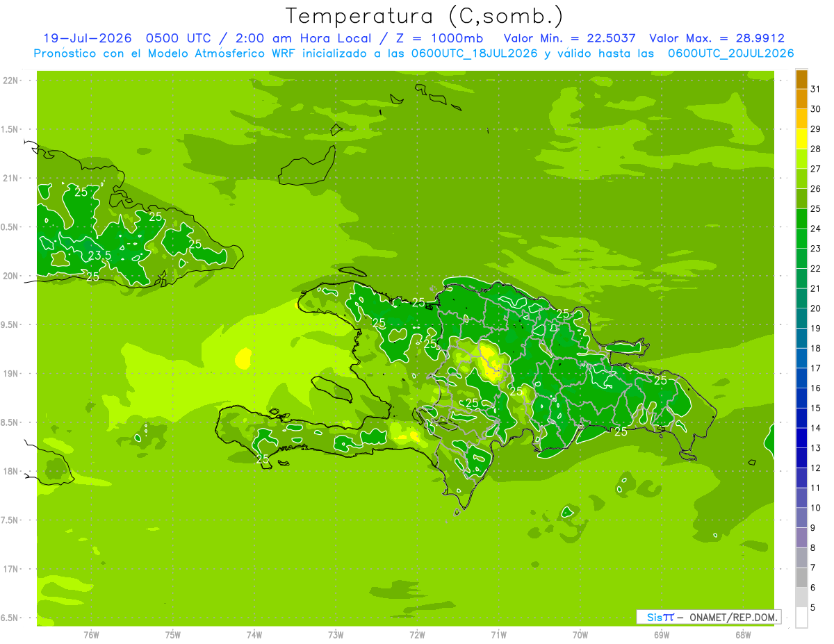Screen dimensions: 834x644
Task: Click the '20N' latitude label
Action: tap(10, 276)
